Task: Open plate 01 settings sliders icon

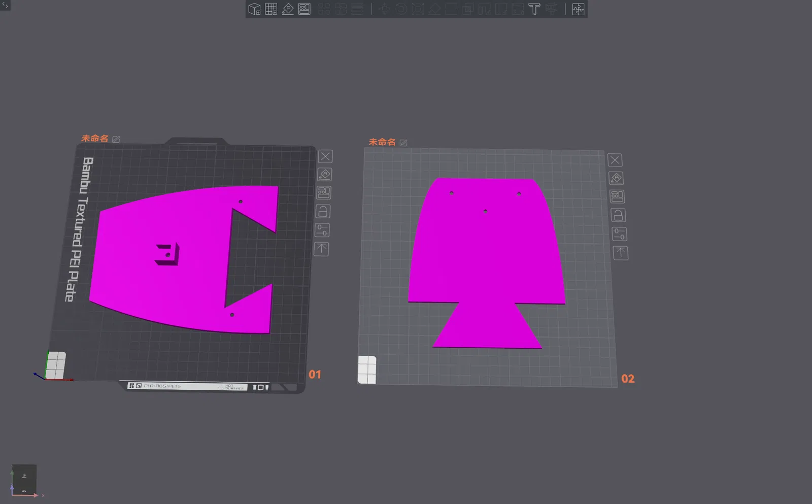Action: click(x=322, y=230)
